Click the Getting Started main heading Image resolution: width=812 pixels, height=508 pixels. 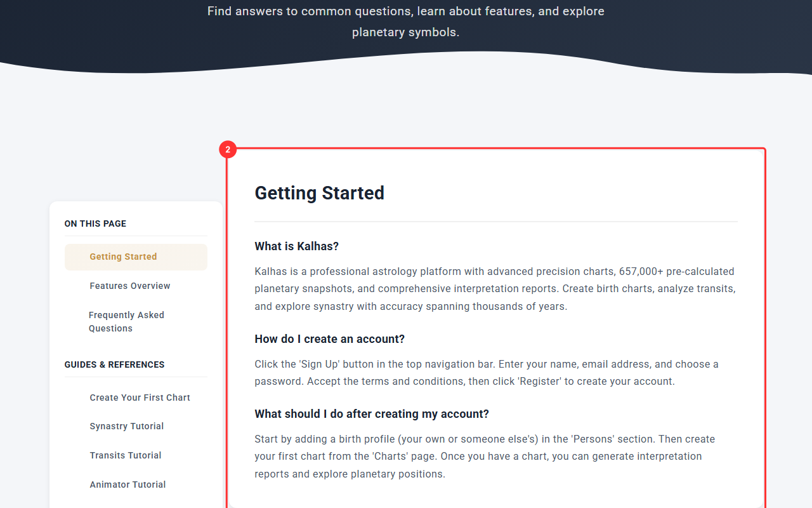point(320,193)
